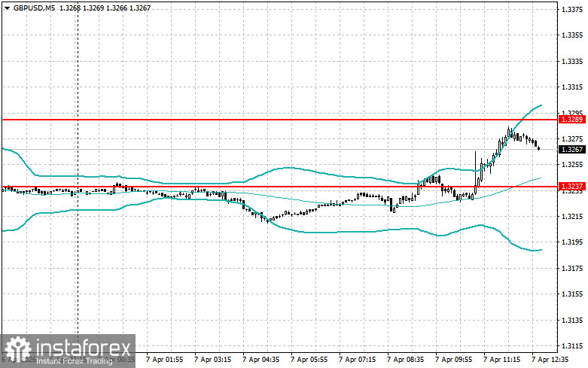The width and height of the screenshot is (588, 368).
Task: Click the 7 Apr 09:55 time label
Action: click(x=454, y=360)
